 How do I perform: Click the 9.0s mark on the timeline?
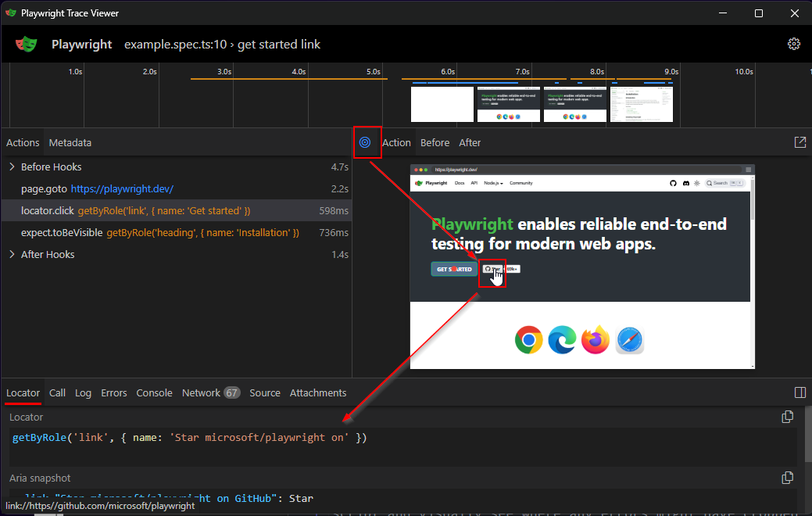tap(671, 71)
